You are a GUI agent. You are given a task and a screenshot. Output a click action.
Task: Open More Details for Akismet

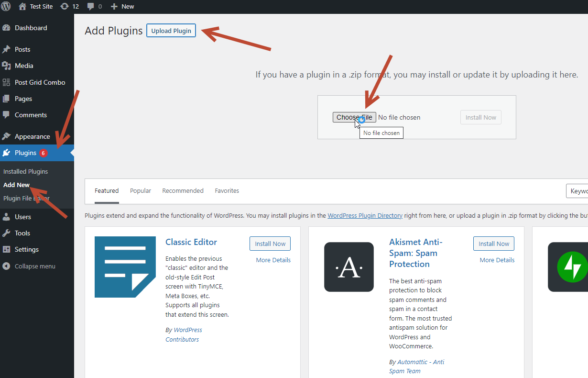tap(497, 260)
